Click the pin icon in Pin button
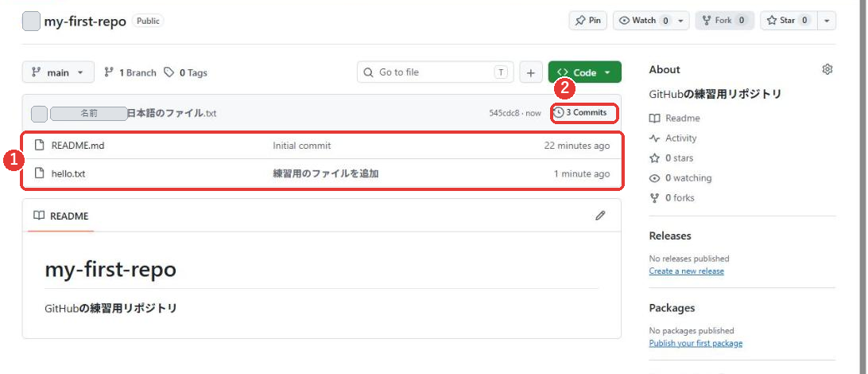Image resolution: width=868 pixels, height=374 pixels. pos(580,21)
